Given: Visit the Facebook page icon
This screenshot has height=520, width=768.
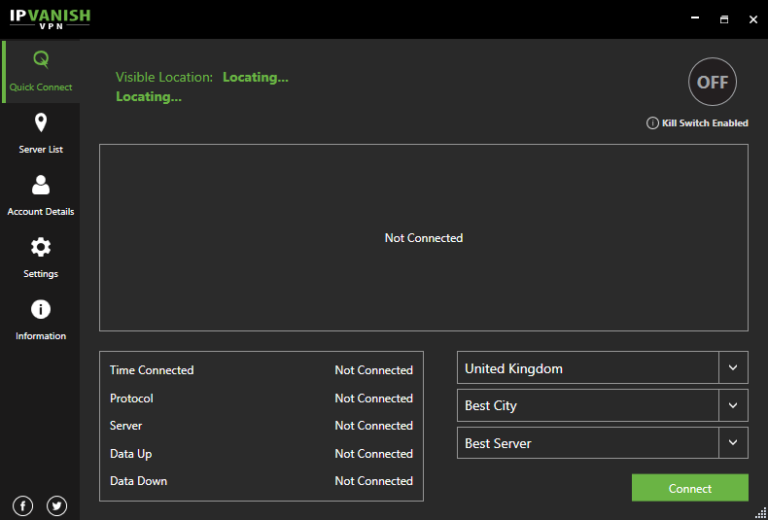Looking at the screenshot, I should (x=23, y=506).
